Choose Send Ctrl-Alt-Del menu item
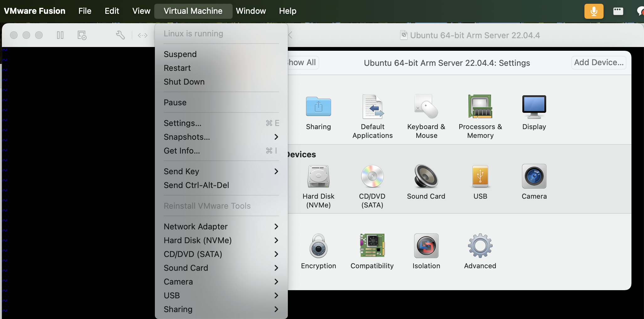This screenshot has width=644, height=319. tap(221, 185)
